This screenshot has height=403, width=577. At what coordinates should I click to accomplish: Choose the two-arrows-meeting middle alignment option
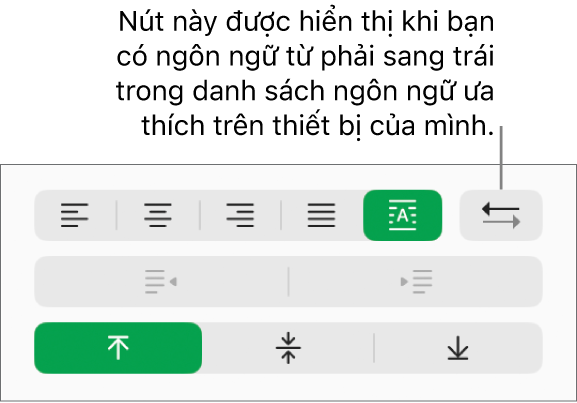288,348
